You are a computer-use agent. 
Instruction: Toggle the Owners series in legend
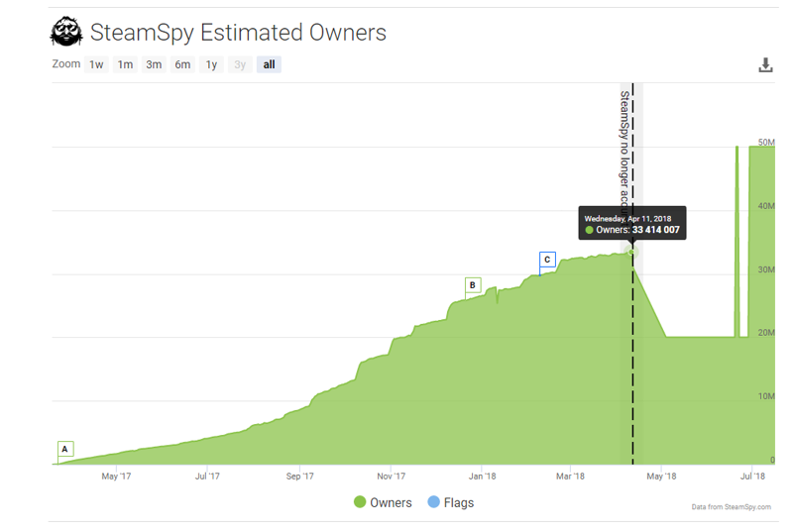tap(383, 502)
